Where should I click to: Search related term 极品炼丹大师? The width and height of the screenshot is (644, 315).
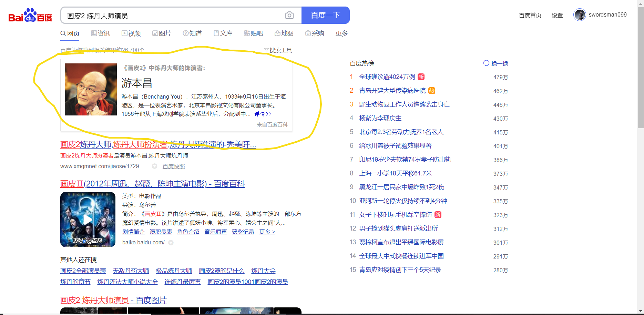(174, 271)
